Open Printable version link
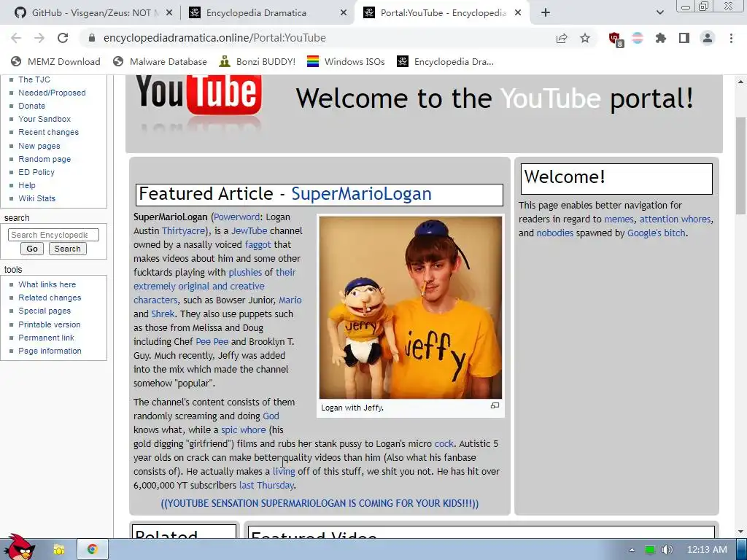The width and height of the screenshot is (747, 560). pyautogui.click(x=49, y=324)
